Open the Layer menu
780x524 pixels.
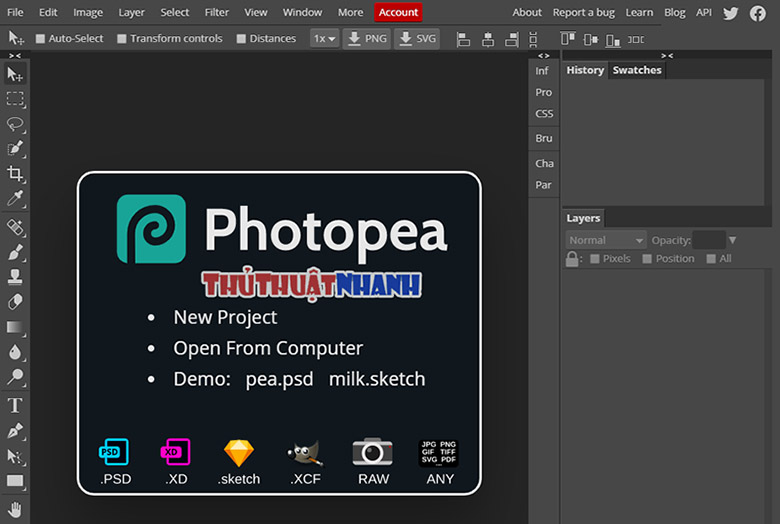[131, 12]
